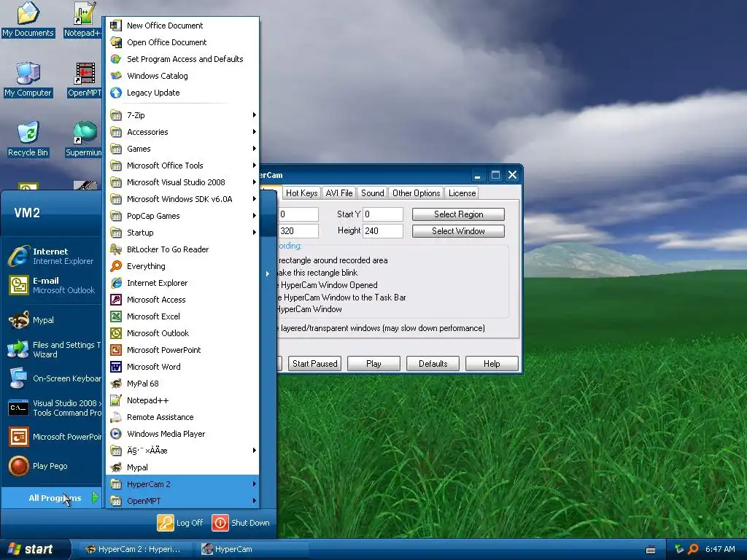The width and height of the screenshot is (747, 560).
Task: Click New Office Document menu entry
Action: point(182,26)
